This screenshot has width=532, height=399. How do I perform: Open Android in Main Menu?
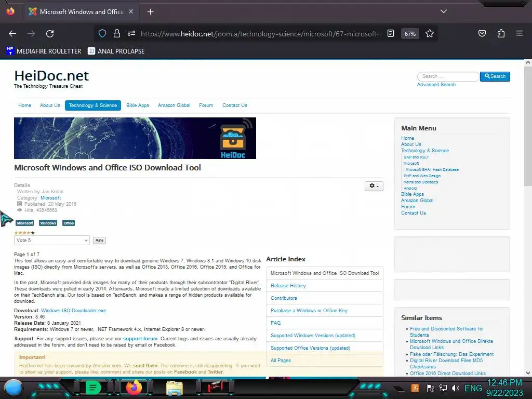(410, 188)
